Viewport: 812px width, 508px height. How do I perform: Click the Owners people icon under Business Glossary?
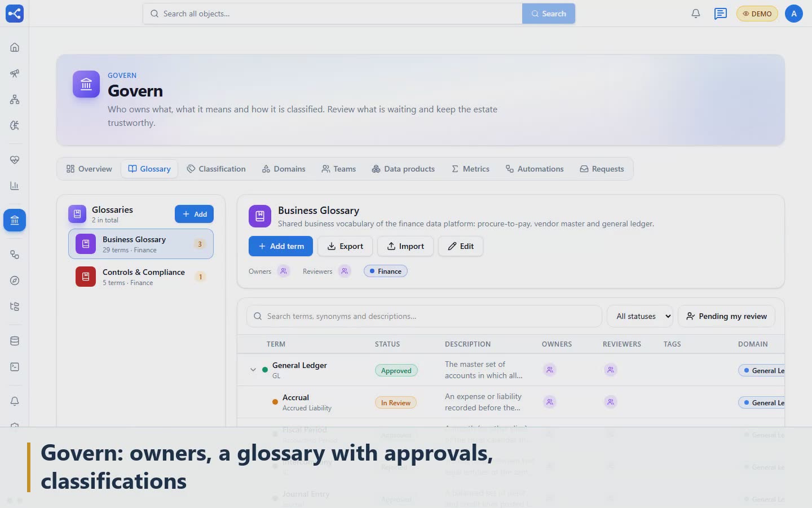(x=284, y=271)
